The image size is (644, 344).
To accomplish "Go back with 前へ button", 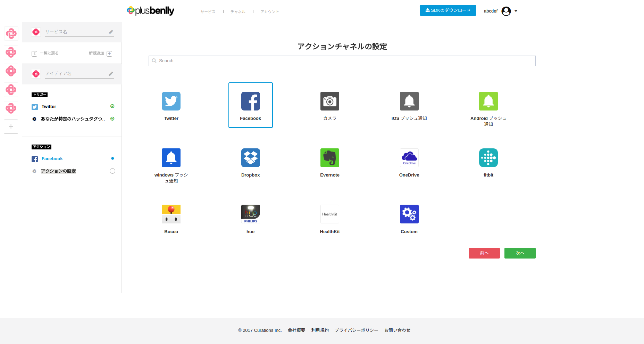I will 484,253.
